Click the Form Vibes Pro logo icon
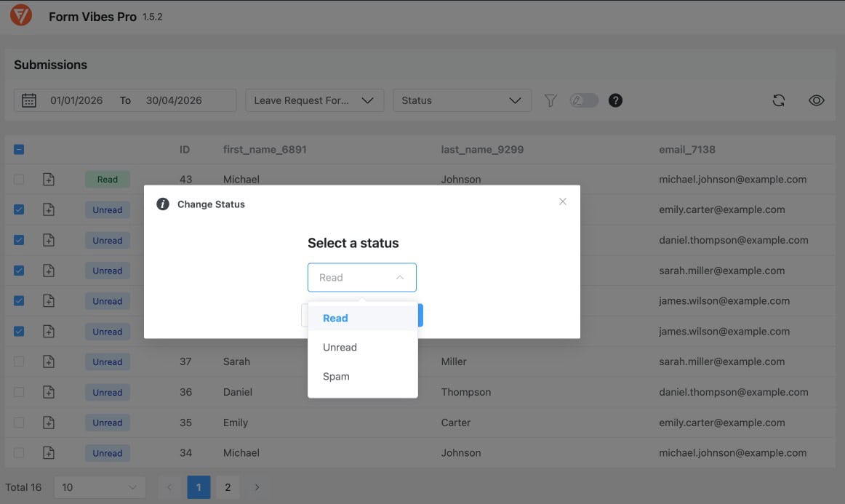The height and width of the screenshot is (504, 845). (21, 15)
